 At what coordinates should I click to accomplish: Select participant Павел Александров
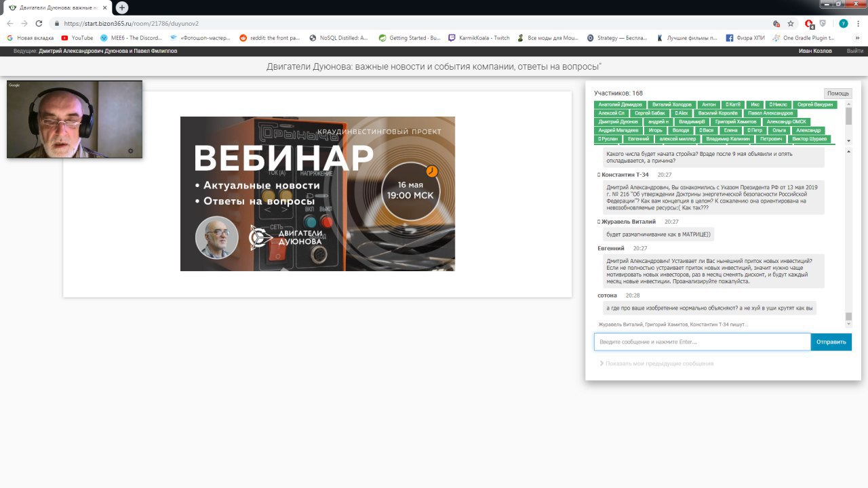pyautogui.click(x=770, y=113)
